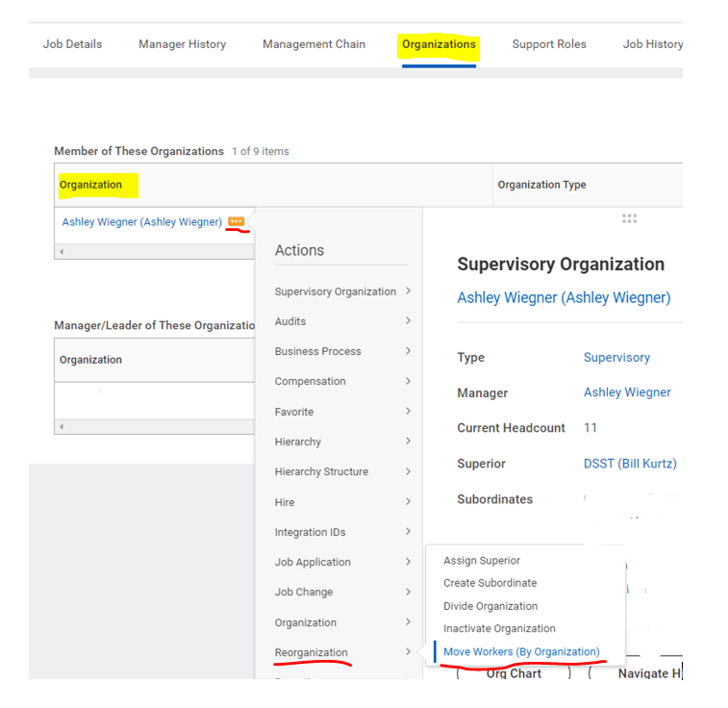This screenshot has width=728, height=708.
Task: Choose Move Workers (By Organization)
Action: tap(521, 652)
